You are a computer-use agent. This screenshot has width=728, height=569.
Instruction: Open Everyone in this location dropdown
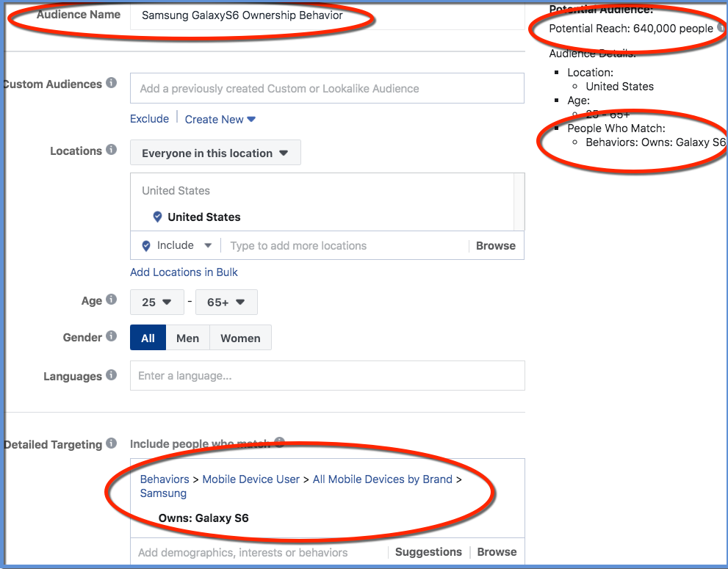(215, 153)
